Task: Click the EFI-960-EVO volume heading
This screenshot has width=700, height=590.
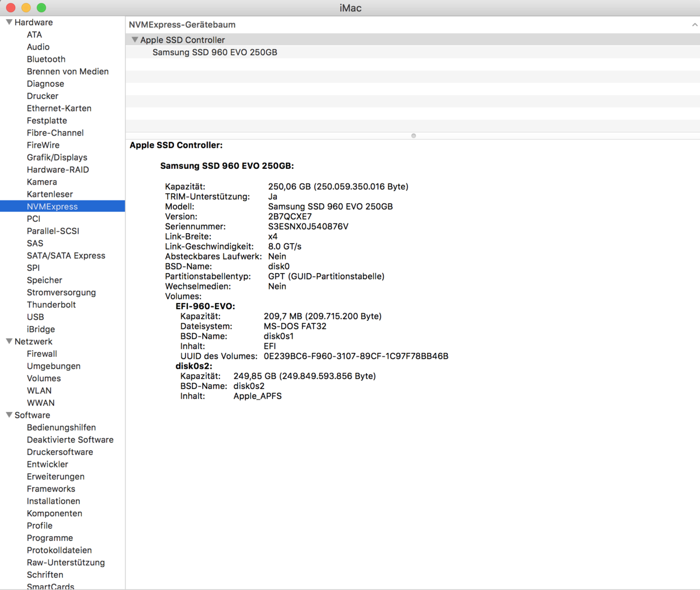Action: [x=205, y=306]
